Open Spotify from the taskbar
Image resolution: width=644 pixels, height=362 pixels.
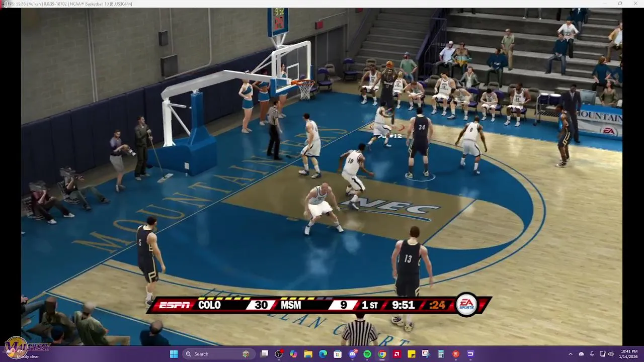pyautogui.click(x=367, y=354)
